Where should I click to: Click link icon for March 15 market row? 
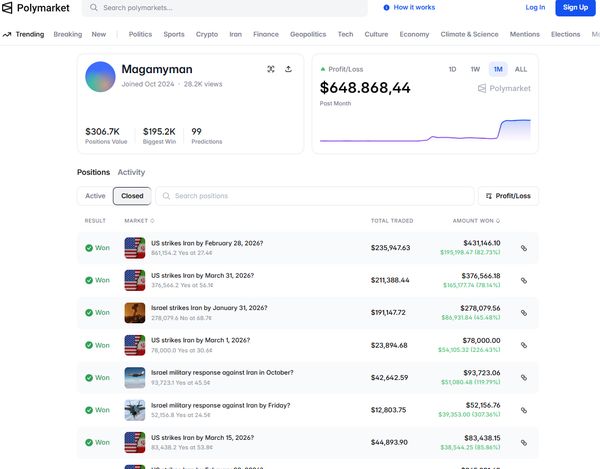[524, 443]
